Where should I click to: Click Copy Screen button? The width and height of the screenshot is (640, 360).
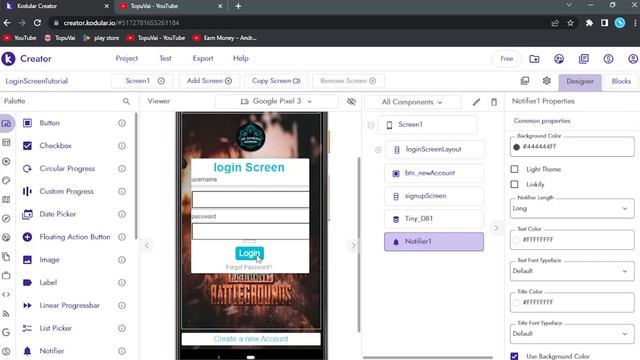pos(276,81)
